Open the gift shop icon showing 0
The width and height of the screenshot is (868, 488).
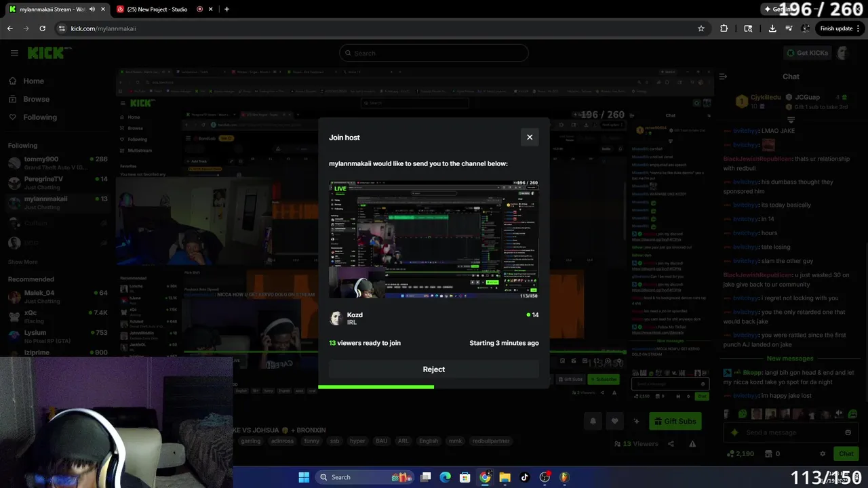[x=772, y=453]
